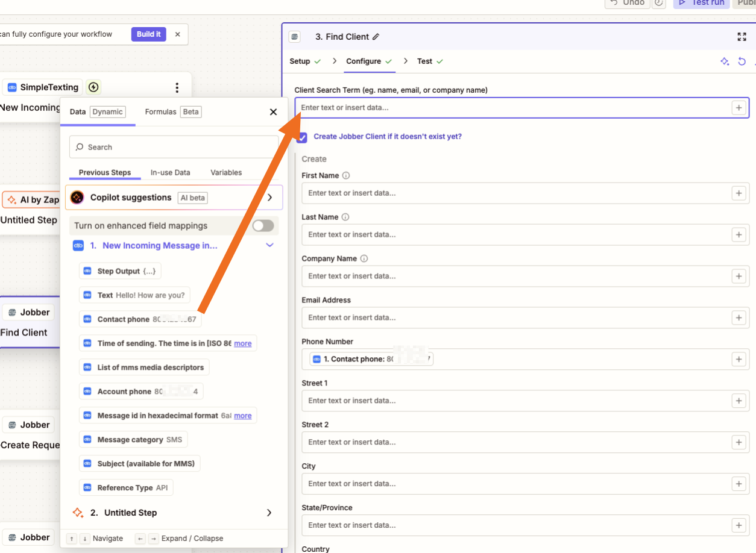Viewport: 756px width, 553px height.
Task: Collapse the 1. New Incoming Message section
Action: pyautogui.click(x=269, y=246)
